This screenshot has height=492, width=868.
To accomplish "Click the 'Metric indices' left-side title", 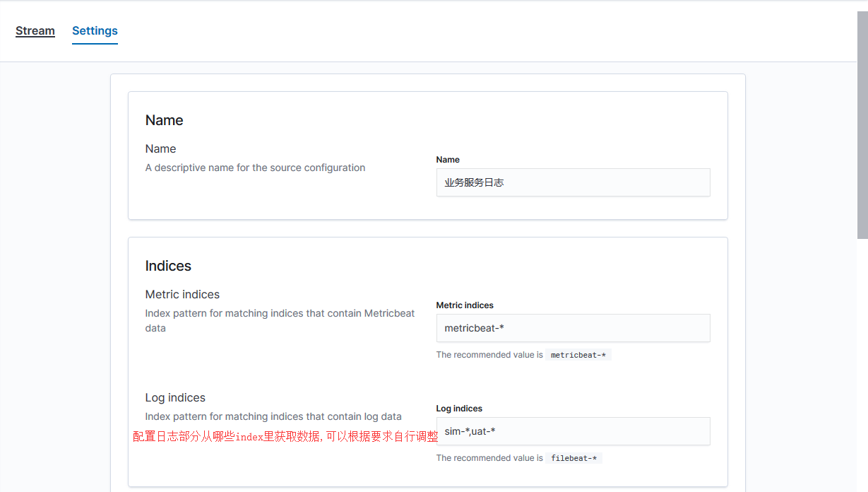I will tap(182, 294).
